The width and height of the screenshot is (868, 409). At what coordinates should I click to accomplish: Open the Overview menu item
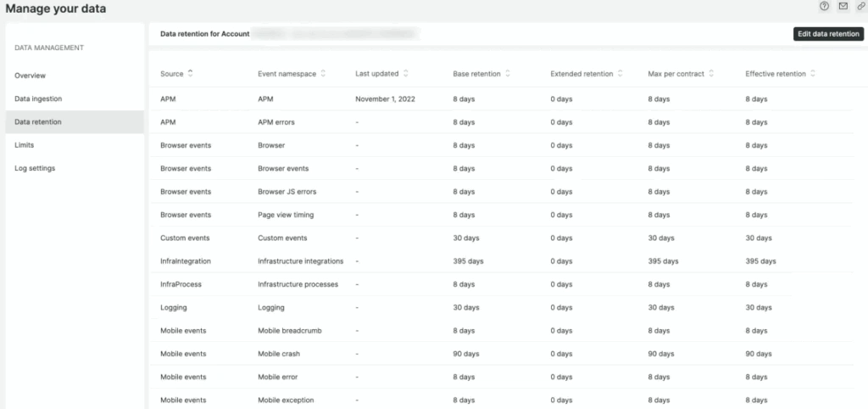31,76
